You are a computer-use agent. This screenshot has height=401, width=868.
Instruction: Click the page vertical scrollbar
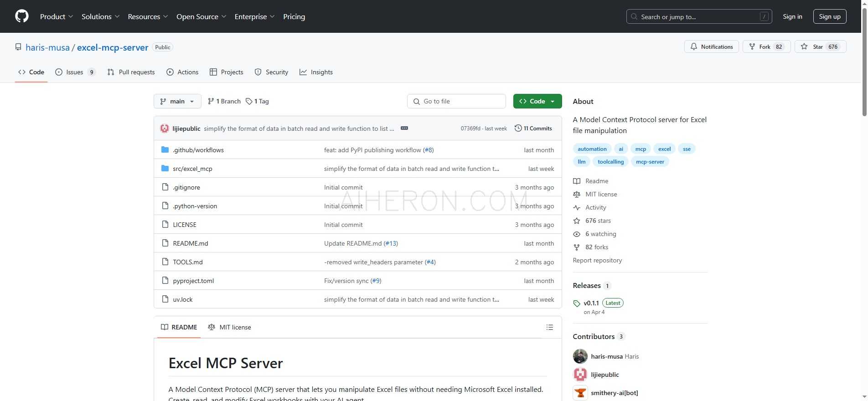[864, 59]
